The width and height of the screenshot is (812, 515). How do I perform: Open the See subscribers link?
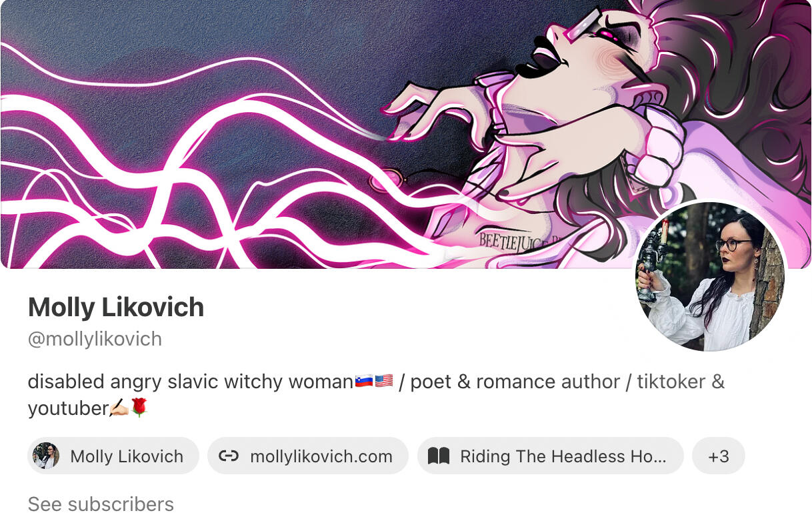pos(101,504)
